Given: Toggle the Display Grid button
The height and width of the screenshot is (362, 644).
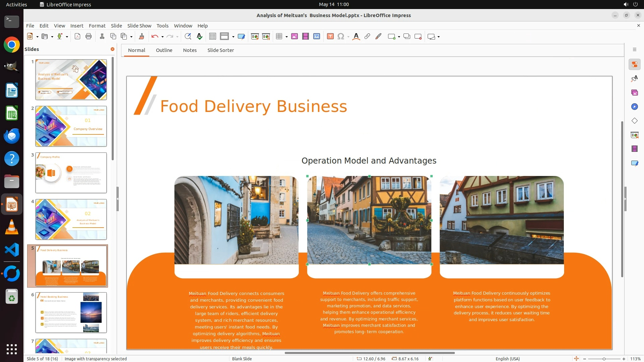Looking at the screenshot, I should coord(212,37).
